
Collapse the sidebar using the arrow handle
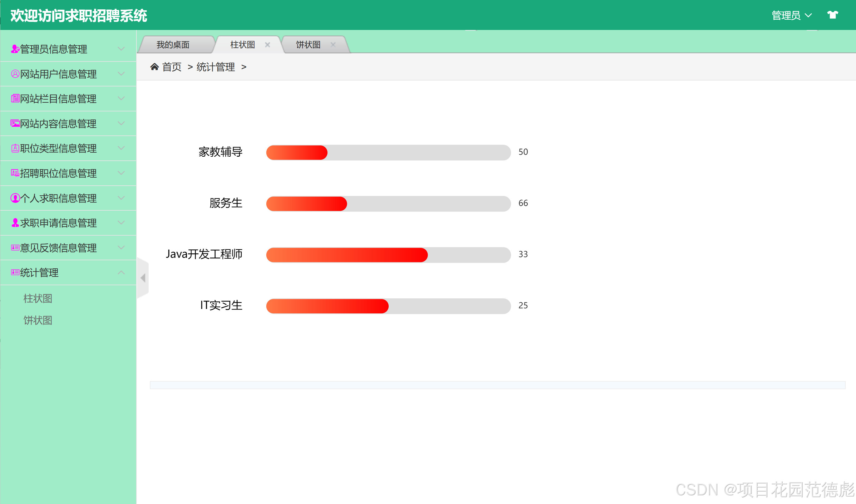(143, 277)
